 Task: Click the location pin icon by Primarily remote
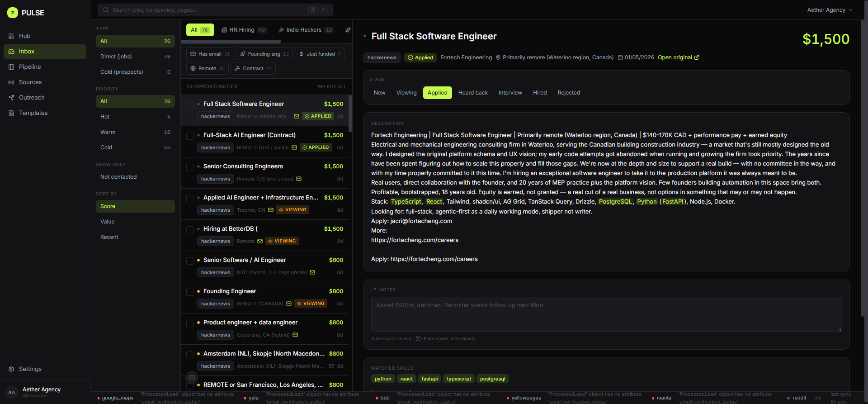[498, 57]
